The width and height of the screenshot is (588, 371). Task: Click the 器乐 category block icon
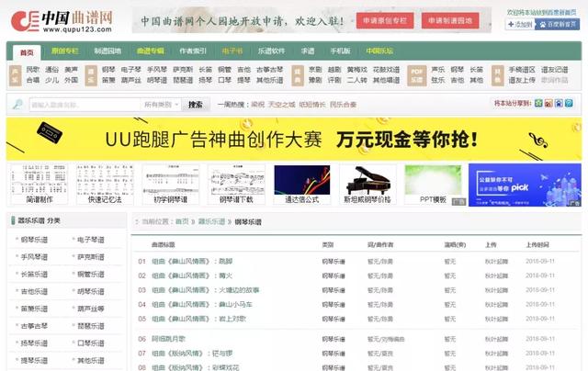(x=91, y=75)
